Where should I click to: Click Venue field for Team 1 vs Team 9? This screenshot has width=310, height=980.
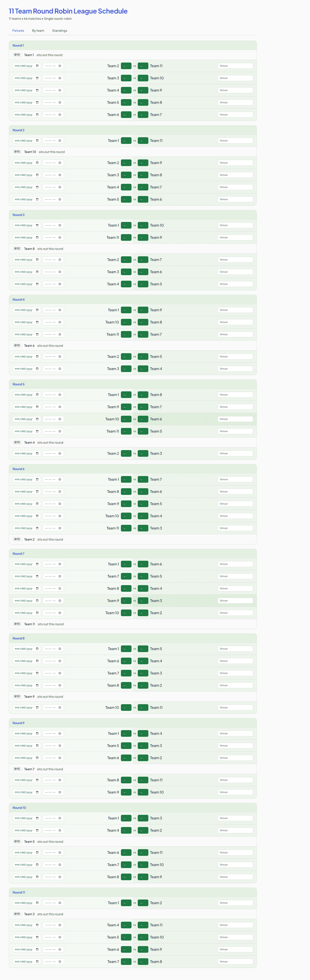(x=235, y=310)
